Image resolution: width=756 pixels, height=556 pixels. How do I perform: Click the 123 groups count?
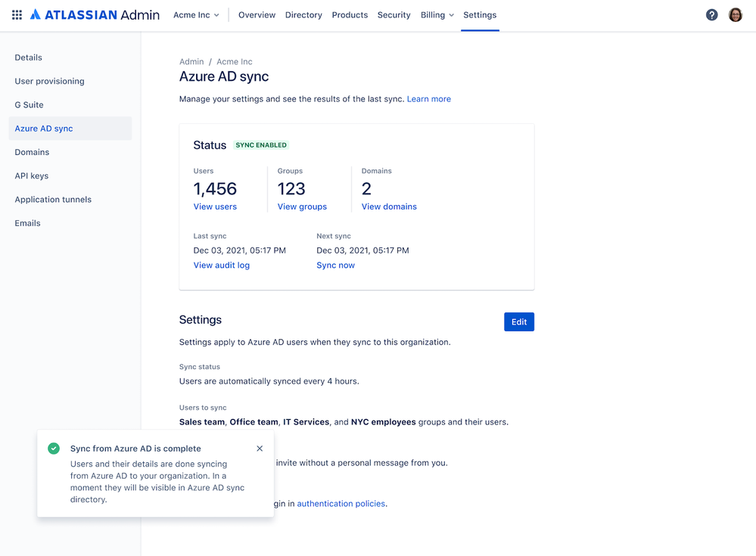tap(291, 189)
